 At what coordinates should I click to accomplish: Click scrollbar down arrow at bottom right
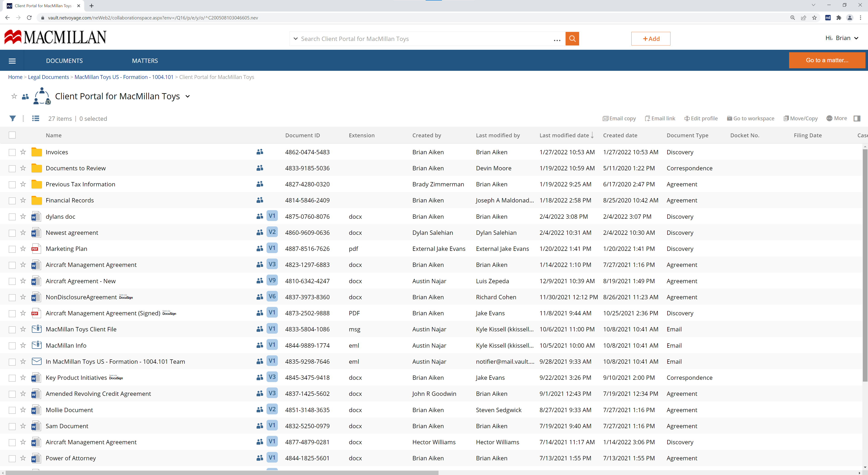[x=865, y=467]
